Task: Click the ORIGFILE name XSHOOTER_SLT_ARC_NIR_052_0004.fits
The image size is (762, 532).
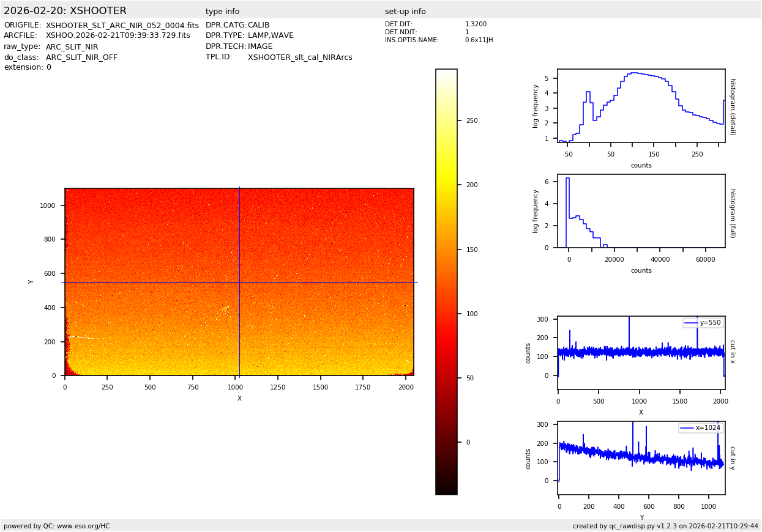Action: [x=122, y=26]
